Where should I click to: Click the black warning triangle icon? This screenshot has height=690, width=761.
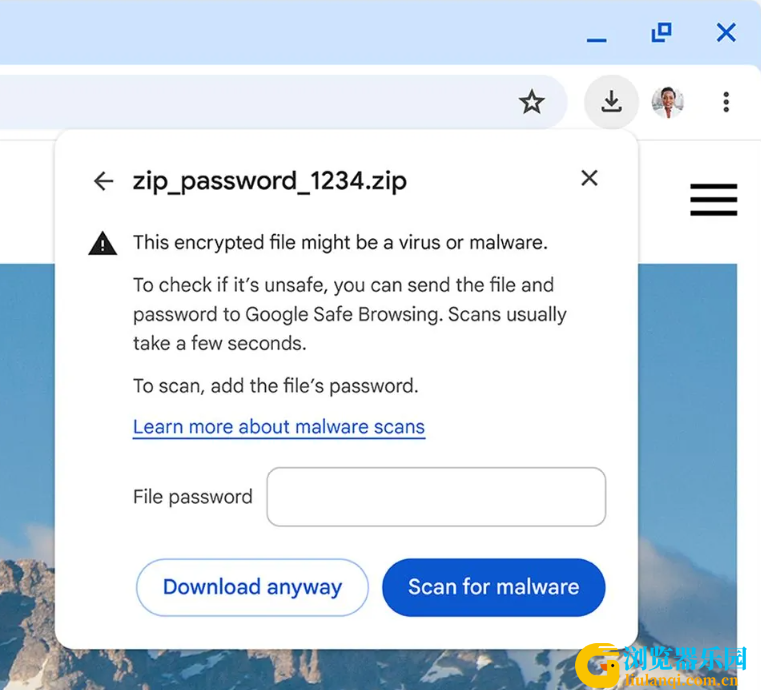[102, 243]
